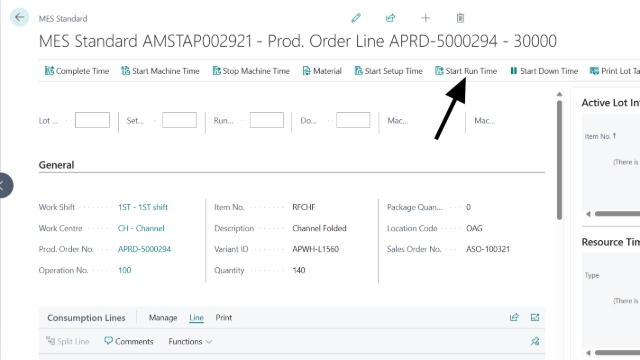Click the Active Lot factbox heading
This screenshot has width=640, height=360.
pos(611,103)
